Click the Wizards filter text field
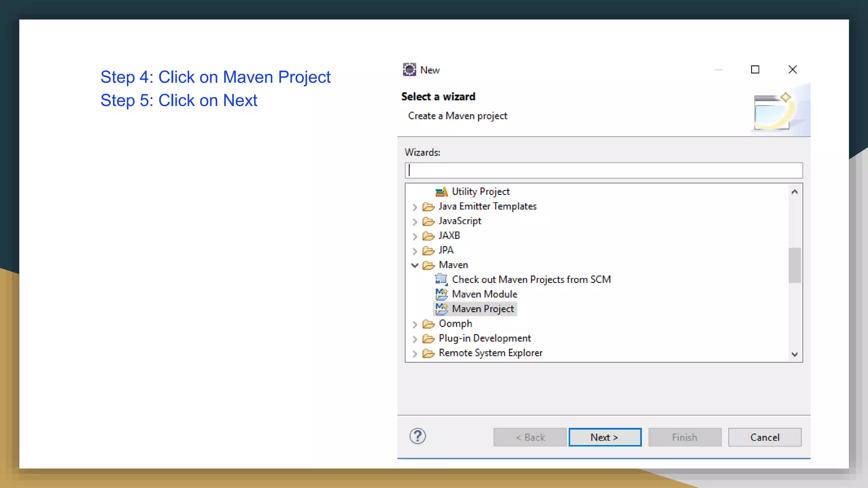The width and height of the screenshot is (868, 488). click(x=604, y=170)
